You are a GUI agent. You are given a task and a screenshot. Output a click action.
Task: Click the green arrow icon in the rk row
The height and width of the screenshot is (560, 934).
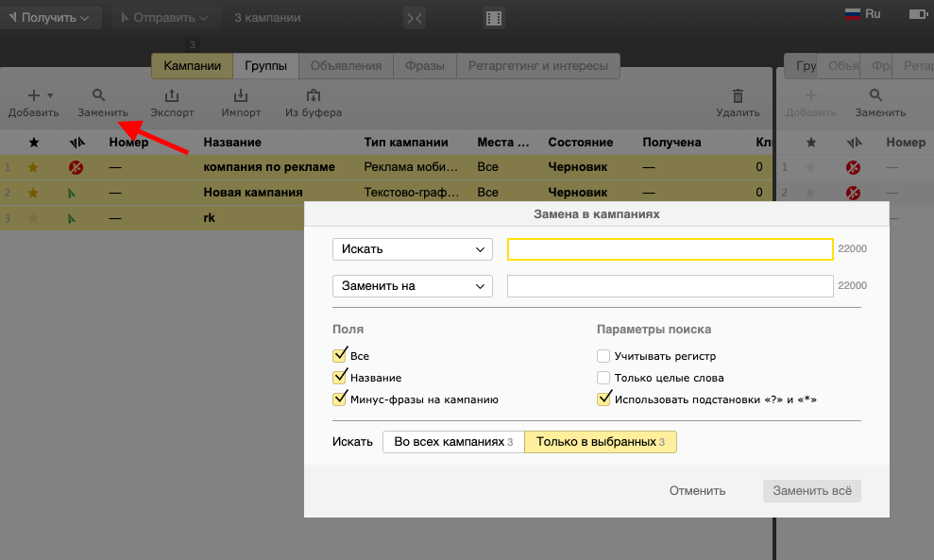pyautogui.click(x=72, y=218)
